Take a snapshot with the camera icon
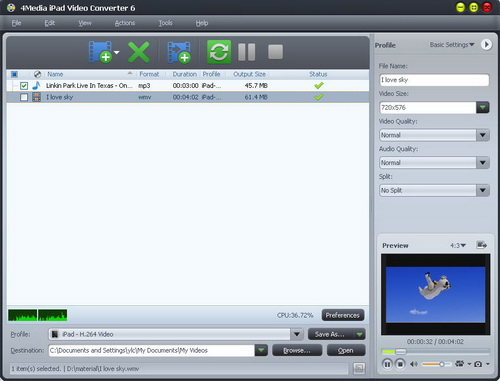This screenshot has height=381, width=500. click(x=478, y=364)
